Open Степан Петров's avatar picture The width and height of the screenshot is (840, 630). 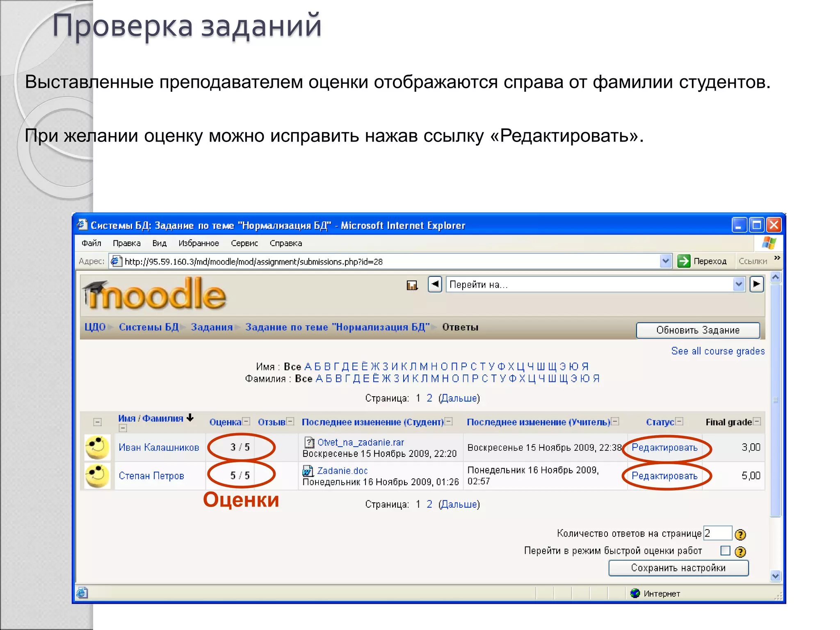pos(97,475)
